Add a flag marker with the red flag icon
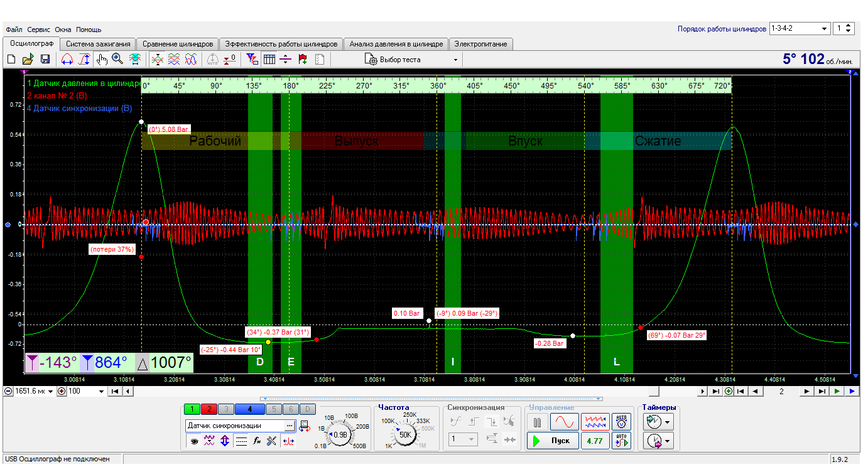868x467 pixels. (x=302, y=60)
